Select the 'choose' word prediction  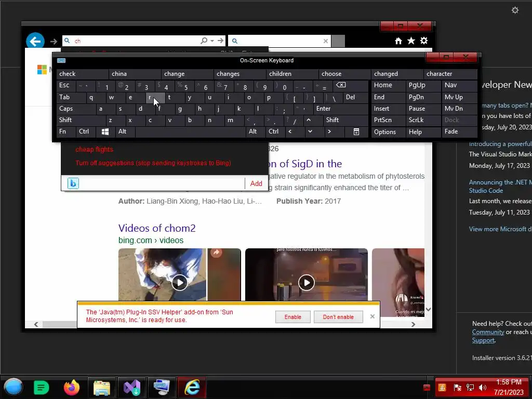tap(345, 74)
